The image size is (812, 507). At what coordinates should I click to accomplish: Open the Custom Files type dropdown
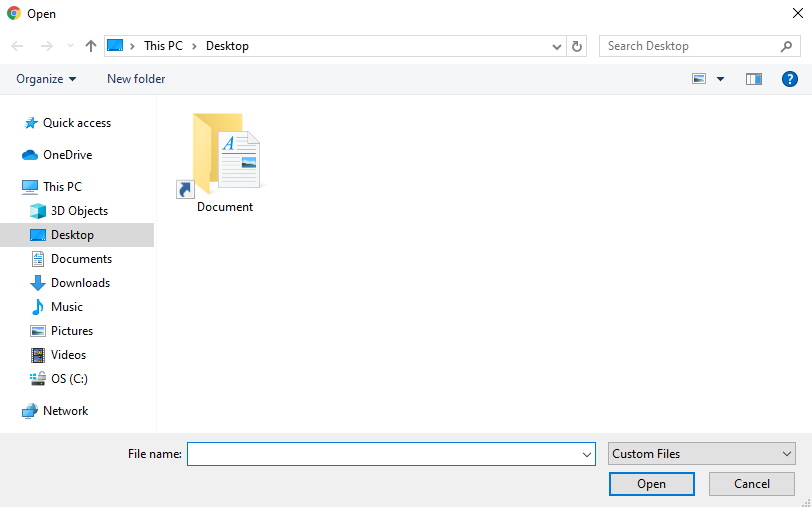tap(702, 454)
